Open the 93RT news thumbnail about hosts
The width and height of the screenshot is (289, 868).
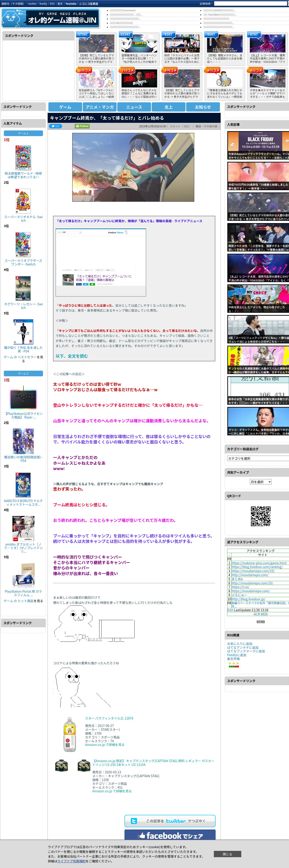tap(182, 43)
